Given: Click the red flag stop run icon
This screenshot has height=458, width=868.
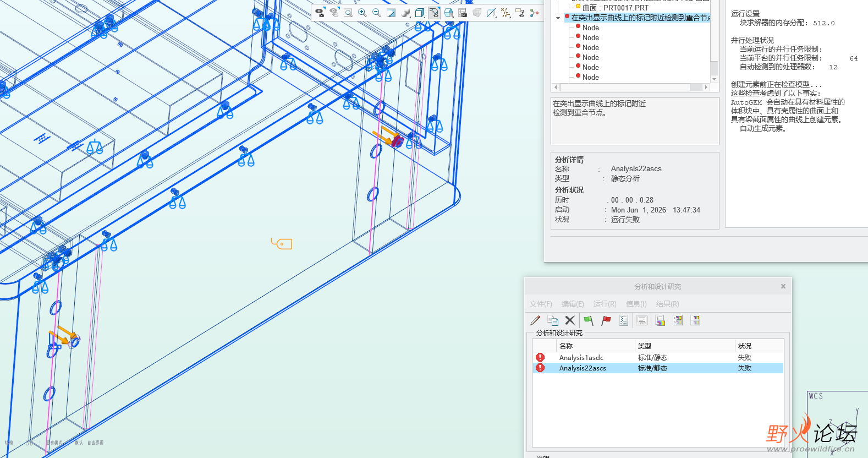Looking at the screenshot, I should point(606,320).
